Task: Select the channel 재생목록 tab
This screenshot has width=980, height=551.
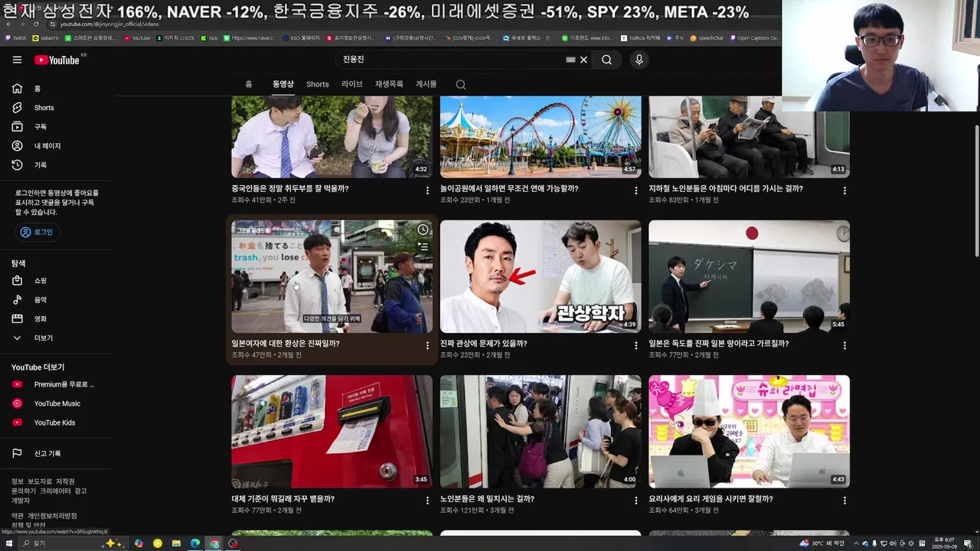Action: click(389, 84)
